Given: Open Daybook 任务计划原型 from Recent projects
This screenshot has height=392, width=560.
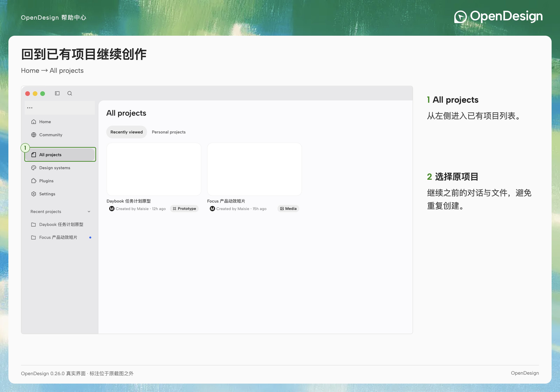Looking at the screenshot, I should 60,225.
